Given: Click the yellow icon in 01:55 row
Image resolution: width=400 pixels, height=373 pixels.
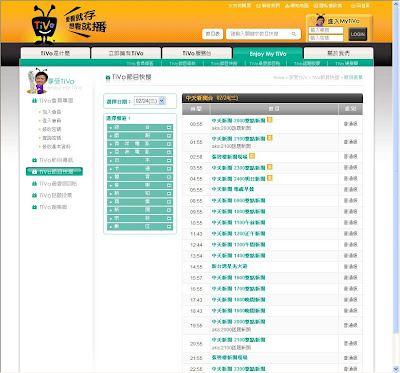Looking at the screenshot, I should click(x=270, y=138).
